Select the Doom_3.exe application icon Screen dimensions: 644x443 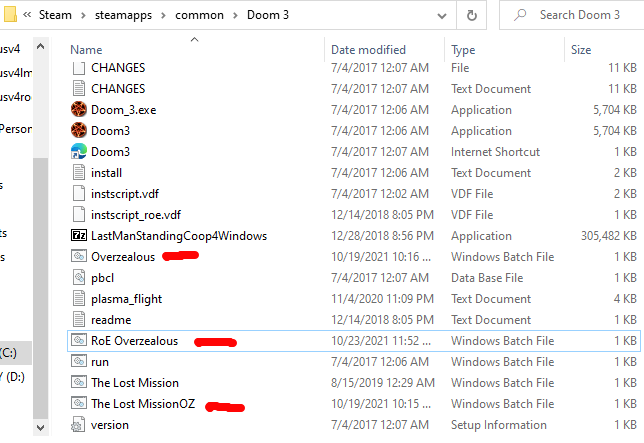78,110
